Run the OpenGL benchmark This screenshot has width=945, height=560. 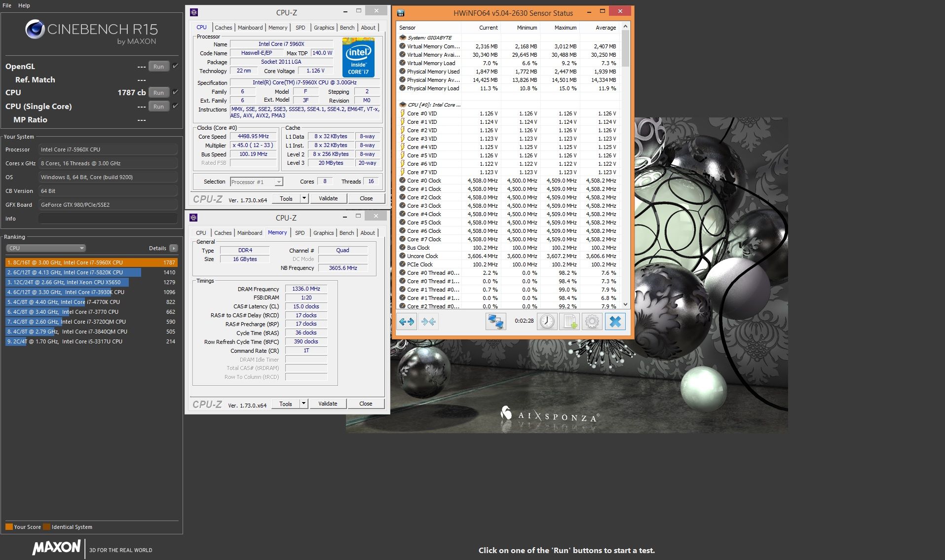tap(158, 66)
